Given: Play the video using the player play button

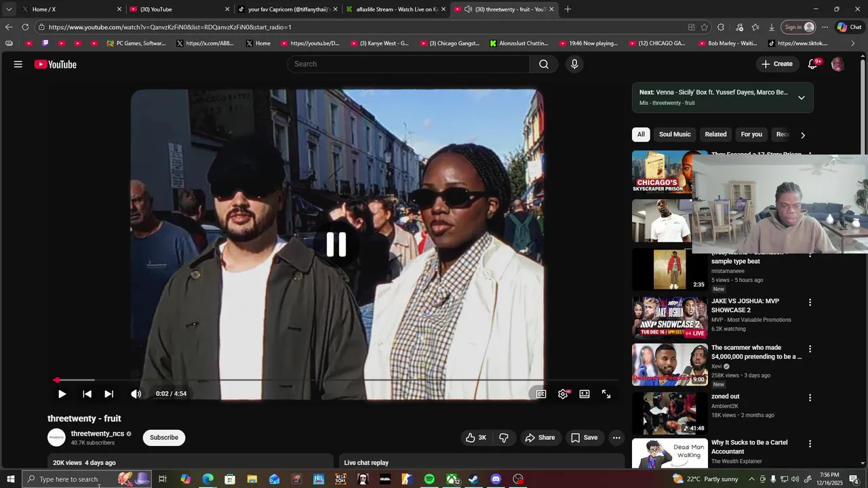Looking at the screenshot, I should click(62, 394).
